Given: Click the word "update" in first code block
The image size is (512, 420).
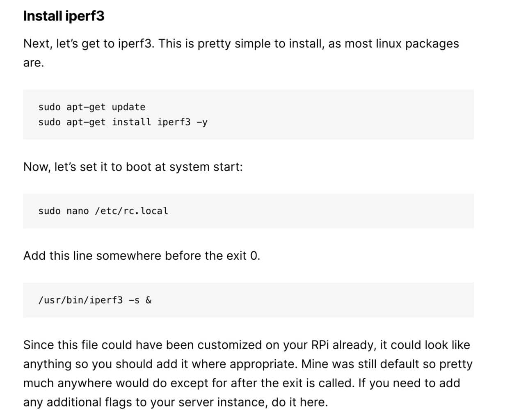Looking at the screenshot, I should pos(129,107).
